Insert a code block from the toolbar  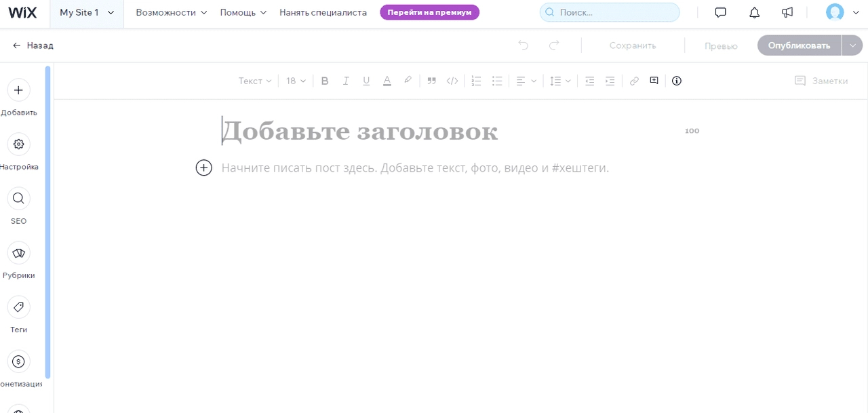pyautogui.click(x=452, y=81)
